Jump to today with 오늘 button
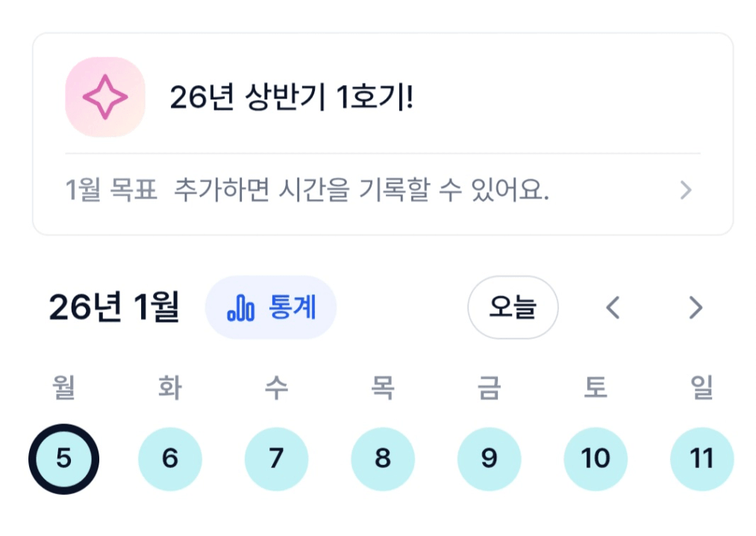Screen dimensions: 756x536 [513, 308]
